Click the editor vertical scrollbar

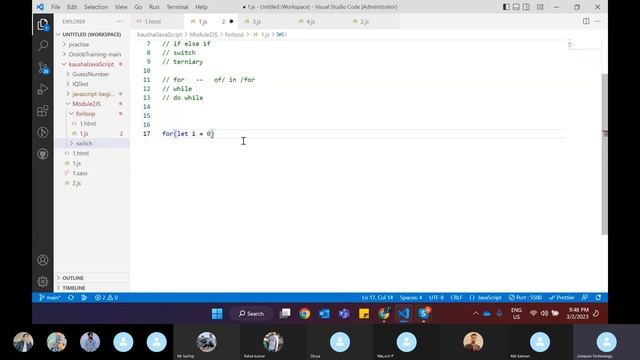(x=604, y=154)
